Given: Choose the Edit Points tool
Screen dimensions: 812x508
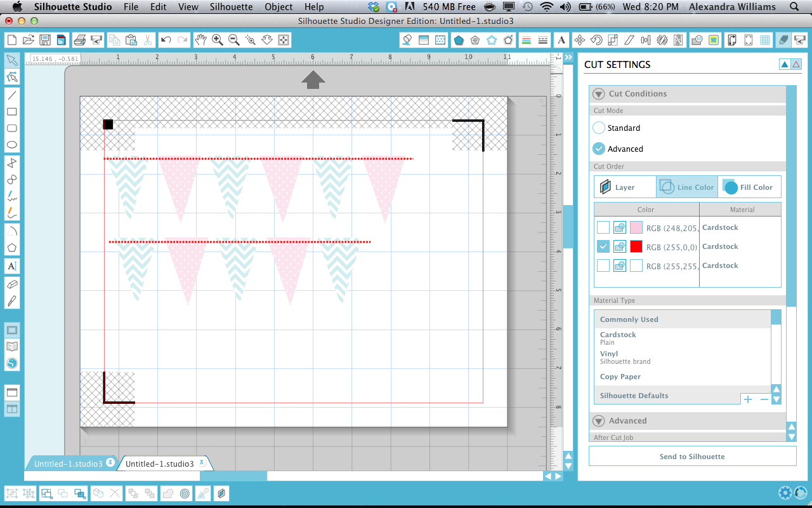Looking at the screenshot, I should click(x=11, y=77).
